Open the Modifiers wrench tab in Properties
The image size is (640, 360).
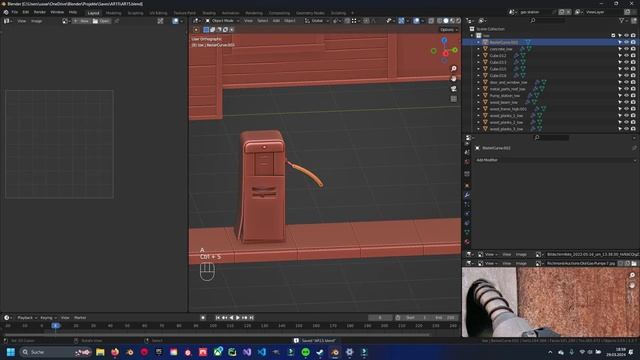(467, 195)
